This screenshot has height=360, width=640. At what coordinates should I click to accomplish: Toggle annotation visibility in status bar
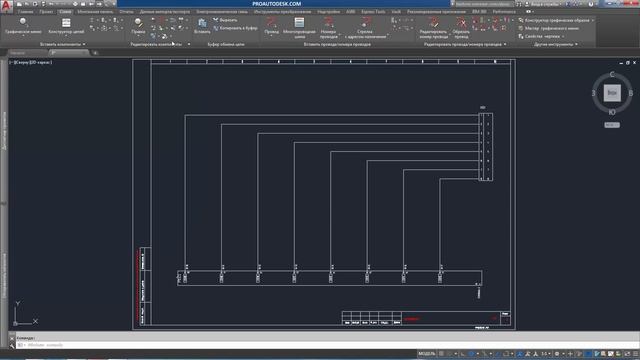click(520, 353)
